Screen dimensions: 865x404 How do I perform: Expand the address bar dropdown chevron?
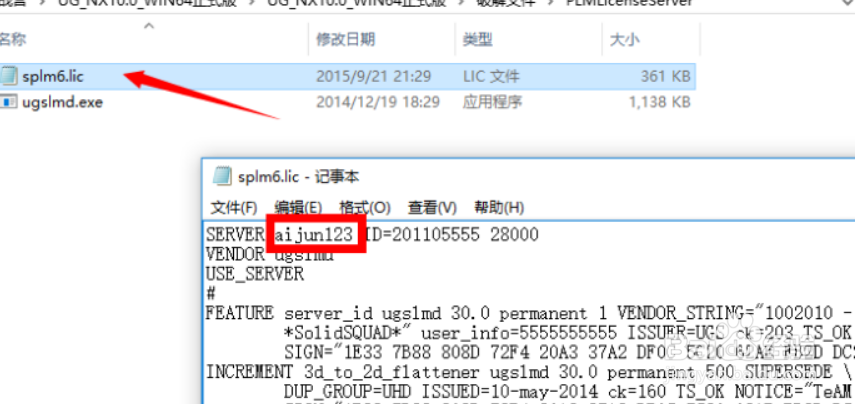coord(848,3)
